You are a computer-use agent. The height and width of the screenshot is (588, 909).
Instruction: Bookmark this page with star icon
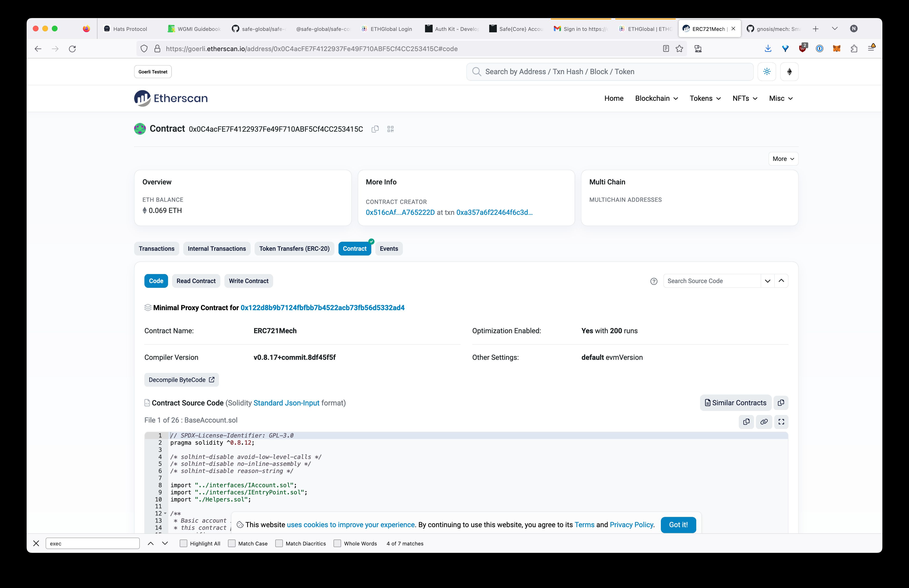(x=679, y=49)
